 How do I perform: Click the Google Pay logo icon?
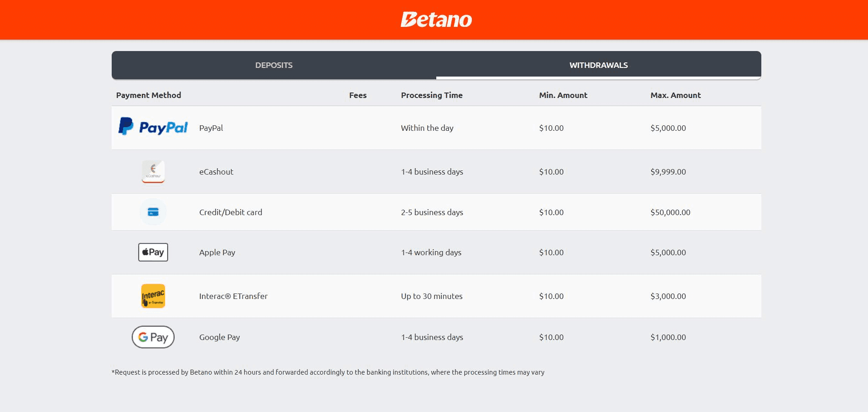(x=153, y=337)
